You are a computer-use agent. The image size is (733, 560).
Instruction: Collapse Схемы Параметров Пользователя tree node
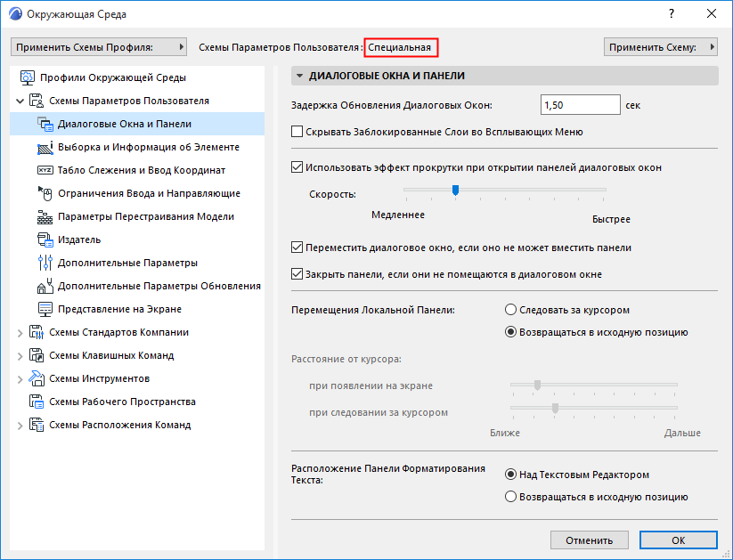click(20, 101)
